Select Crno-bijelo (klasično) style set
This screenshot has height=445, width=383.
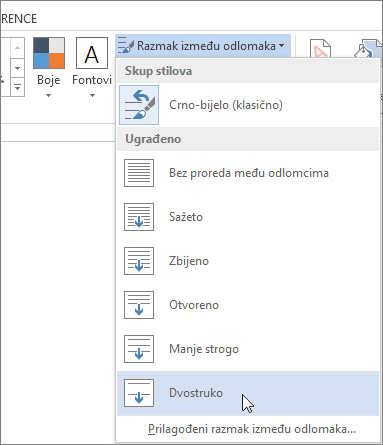click(248, 105)
